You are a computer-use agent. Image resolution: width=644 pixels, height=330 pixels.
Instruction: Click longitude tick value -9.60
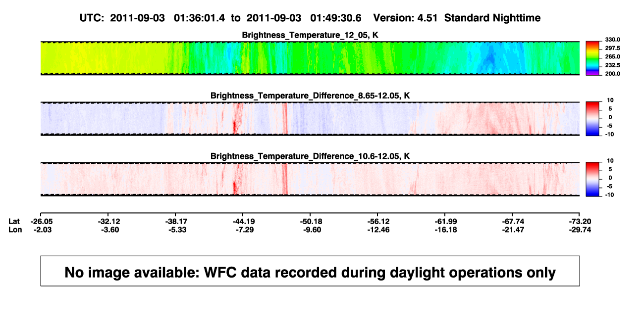pyautogui.click(x=312, y=230)
